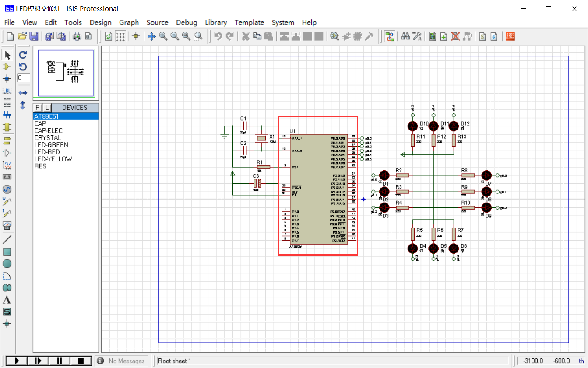Image resolution: width=588 pixels, height=368 pixels.
Task: Select LED-YELLOW in the devices list
Action: pos(53,159)
